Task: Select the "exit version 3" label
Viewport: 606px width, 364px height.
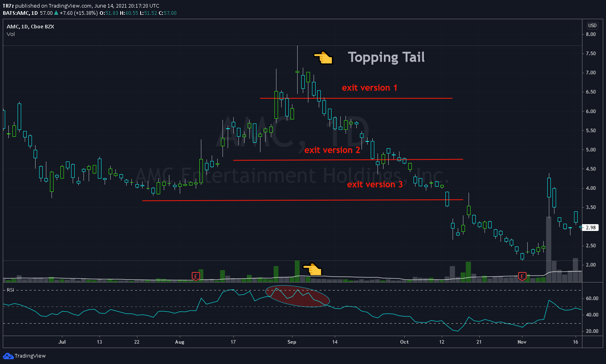Action: point(375,185)
